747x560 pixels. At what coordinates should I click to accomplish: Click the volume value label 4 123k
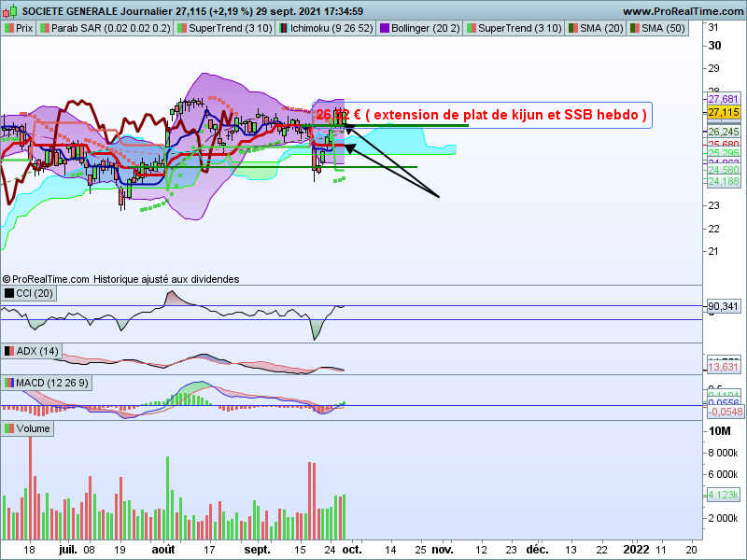(723, 495)
